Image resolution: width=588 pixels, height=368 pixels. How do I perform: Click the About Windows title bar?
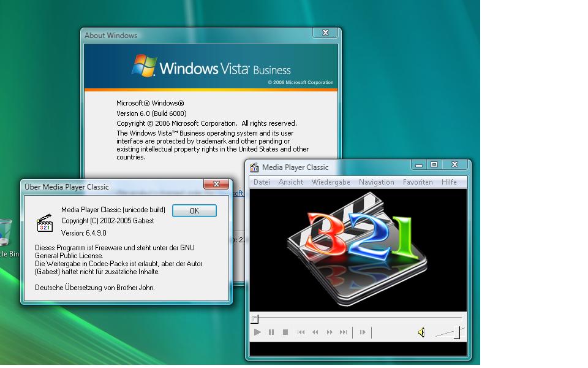point(197,36)
